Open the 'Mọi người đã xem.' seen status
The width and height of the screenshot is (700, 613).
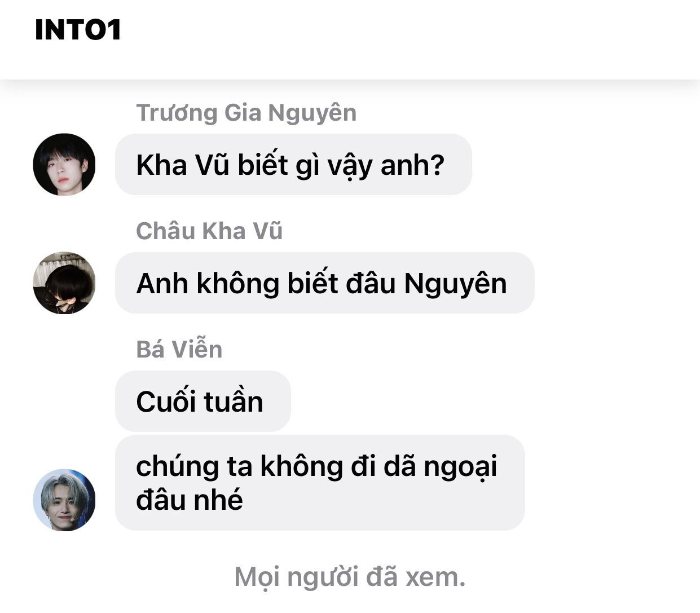click(350, 577)
